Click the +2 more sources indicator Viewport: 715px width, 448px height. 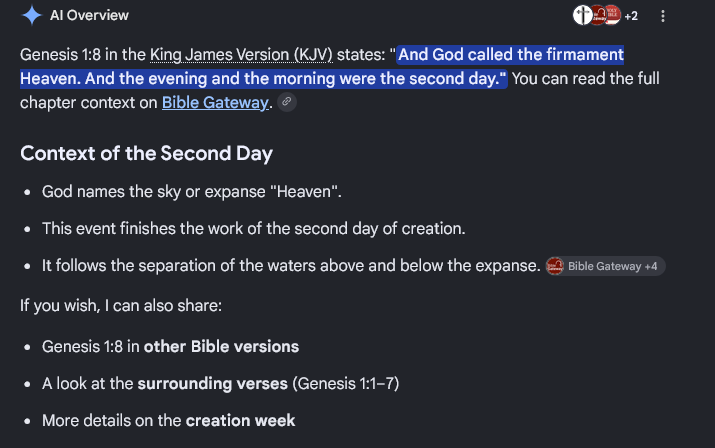pos(631,16)
